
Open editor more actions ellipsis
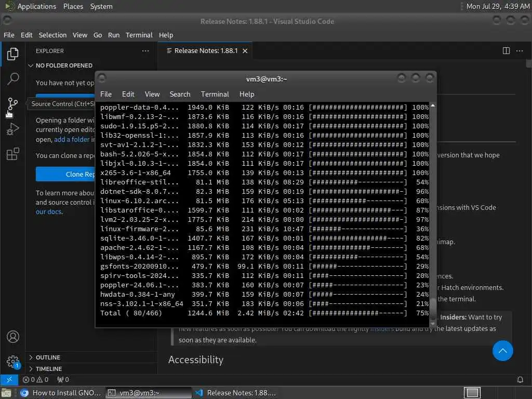(520, 51)
